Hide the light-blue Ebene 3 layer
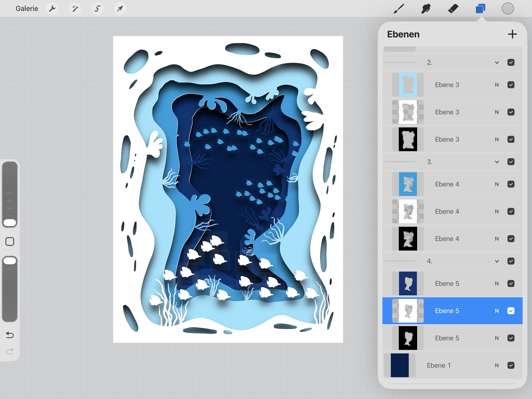Viewport: 532px width, 399px height. (511, 85)
